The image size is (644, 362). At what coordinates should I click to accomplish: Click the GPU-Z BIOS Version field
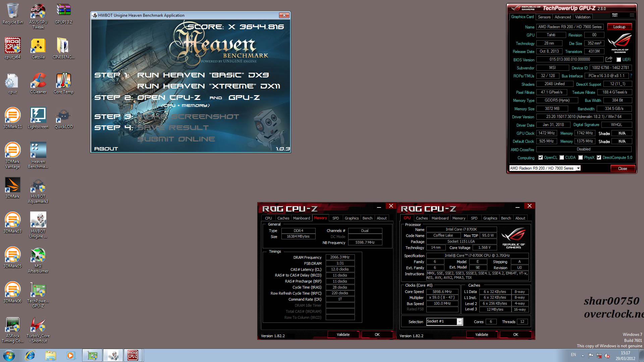[x=570, y=60]
